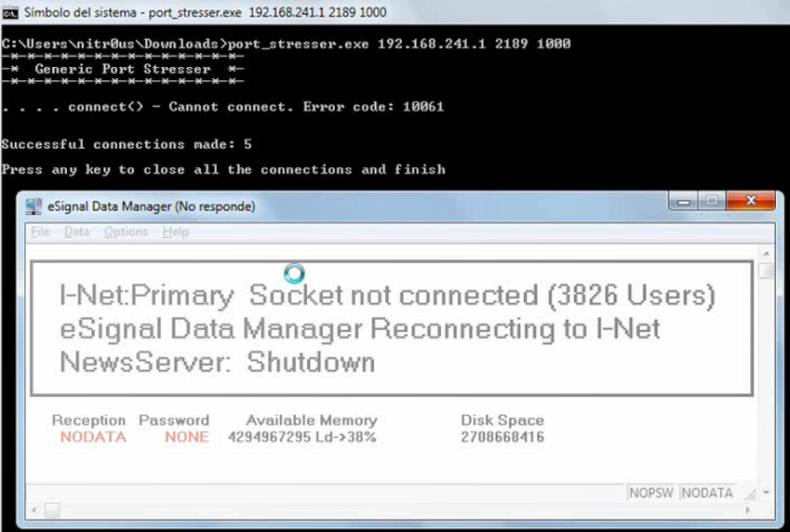Click the eSignal Data Manager title bar icon
Viewport: 790px width, 532px height.
[33, 206]
